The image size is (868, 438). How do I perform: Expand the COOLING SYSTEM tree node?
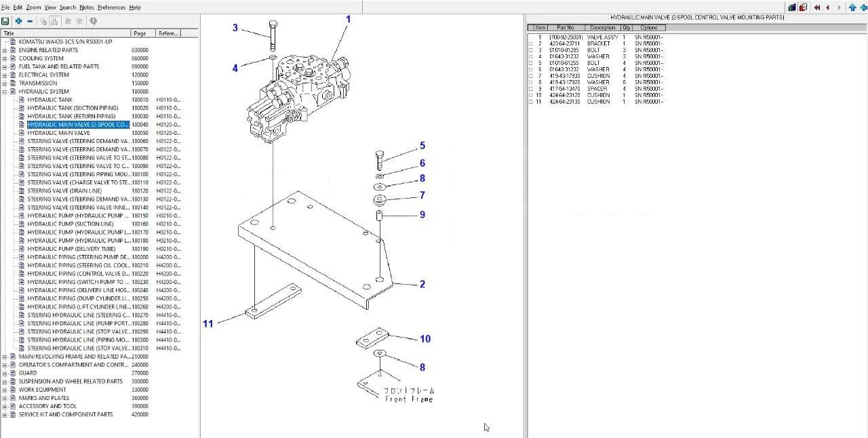point(5,58)
